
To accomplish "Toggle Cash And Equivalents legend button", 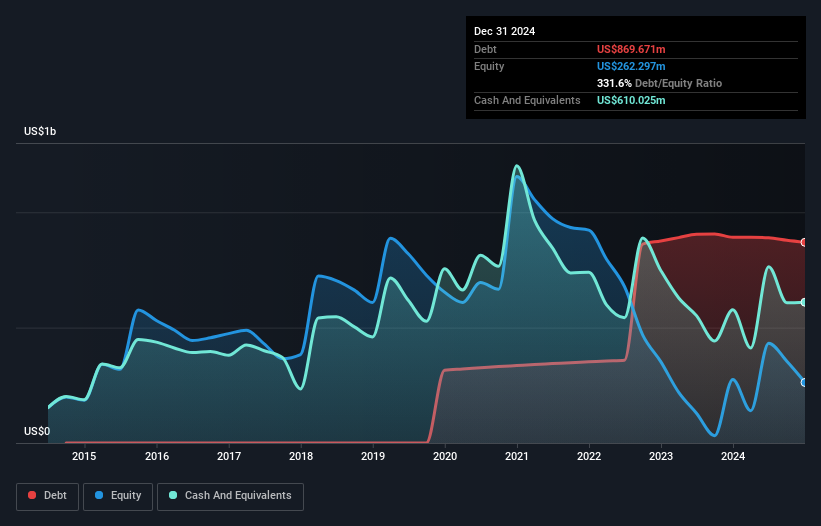I will tap(230, 496).
